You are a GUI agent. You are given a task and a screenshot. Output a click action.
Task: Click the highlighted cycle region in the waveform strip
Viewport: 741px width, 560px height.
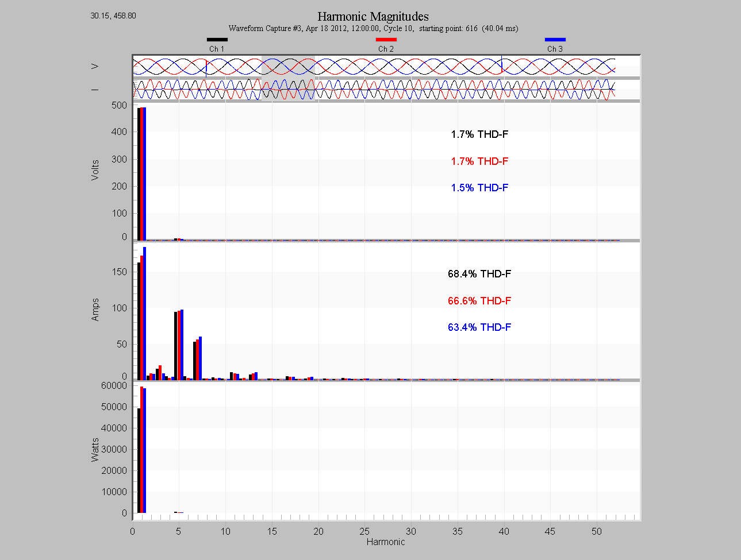287,78
